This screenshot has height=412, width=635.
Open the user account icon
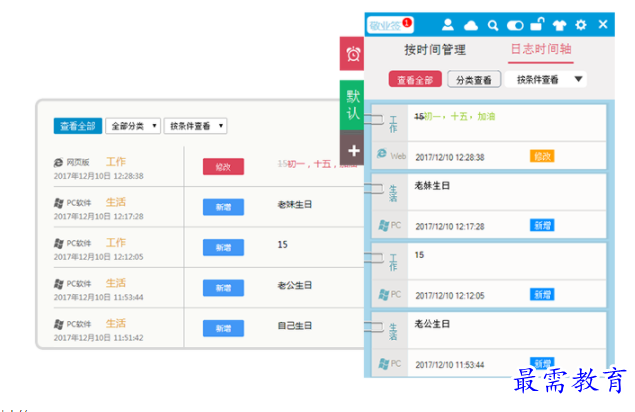point(447,25)
